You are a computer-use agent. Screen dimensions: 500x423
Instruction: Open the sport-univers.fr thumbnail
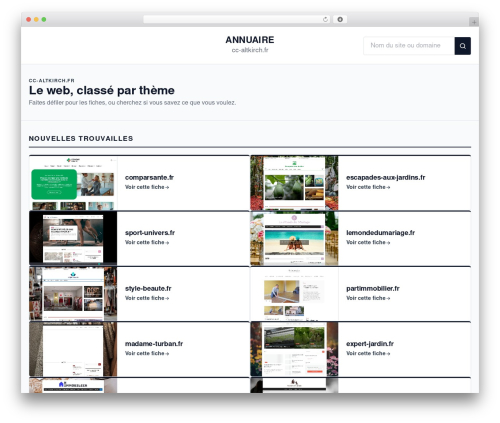tap(73, 238)
